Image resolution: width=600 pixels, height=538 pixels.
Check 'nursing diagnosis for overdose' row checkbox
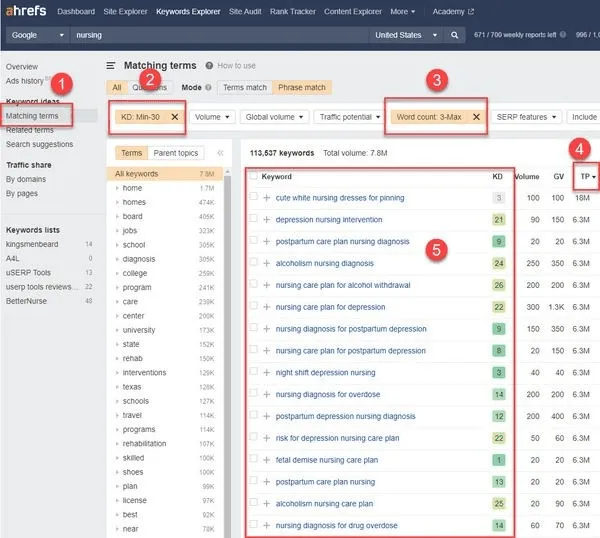tap(253, 393)
